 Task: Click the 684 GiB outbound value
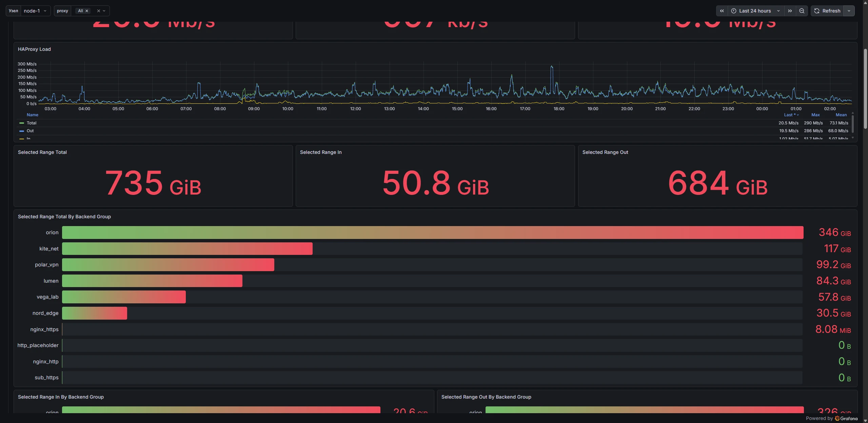click(718, 183)
